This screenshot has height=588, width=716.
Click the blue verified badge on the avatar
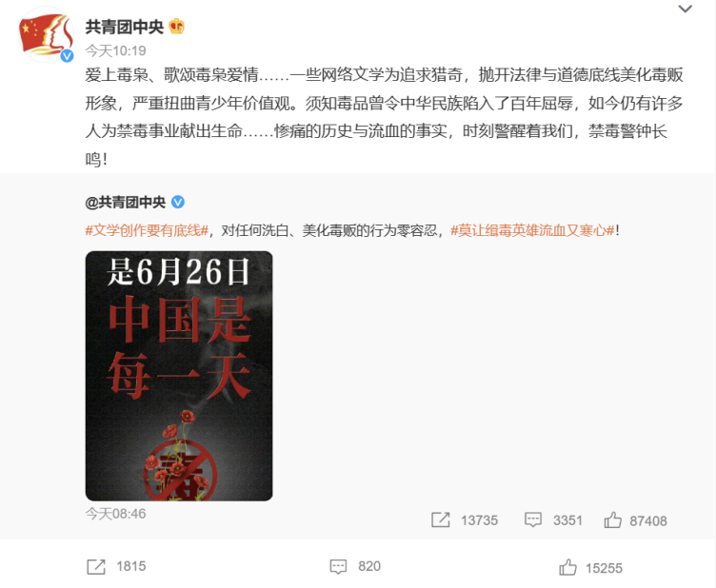(67, 55)
